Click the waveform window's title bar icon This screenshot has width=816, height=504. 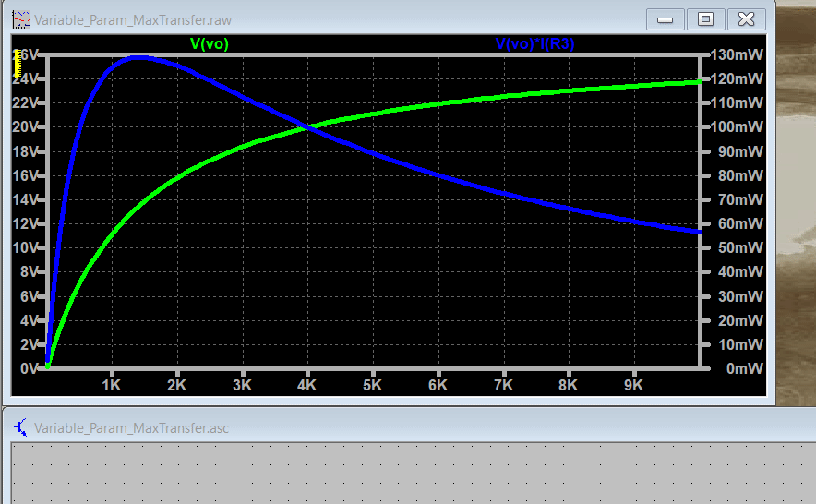[x=21, y=18]
